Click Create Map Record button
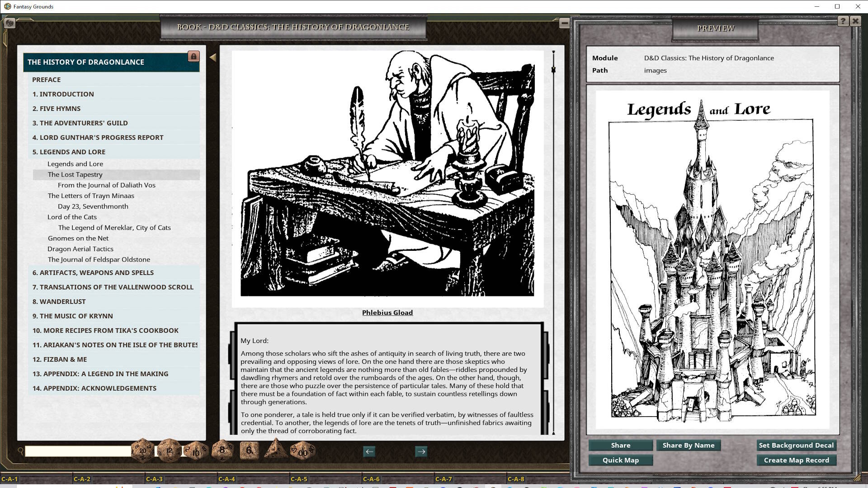The height and width of the screenshot is (488, 868). tap(796, 460)
